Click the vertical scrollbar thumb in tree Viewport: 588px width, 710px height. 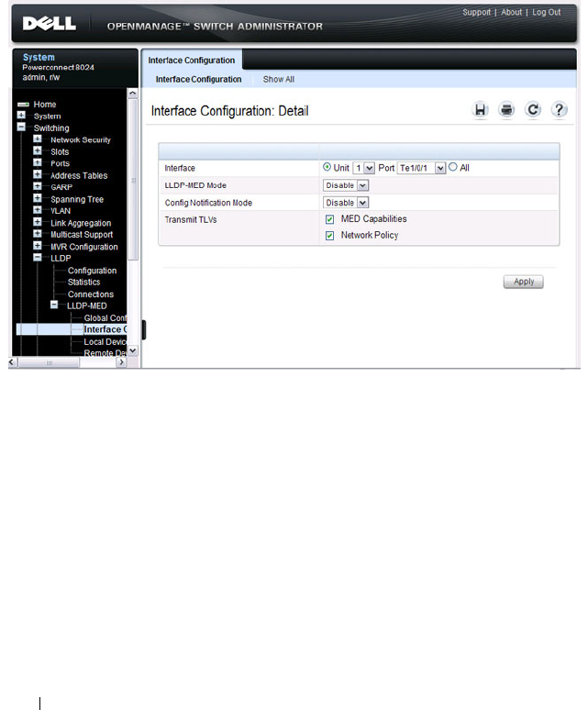(133, 180)
